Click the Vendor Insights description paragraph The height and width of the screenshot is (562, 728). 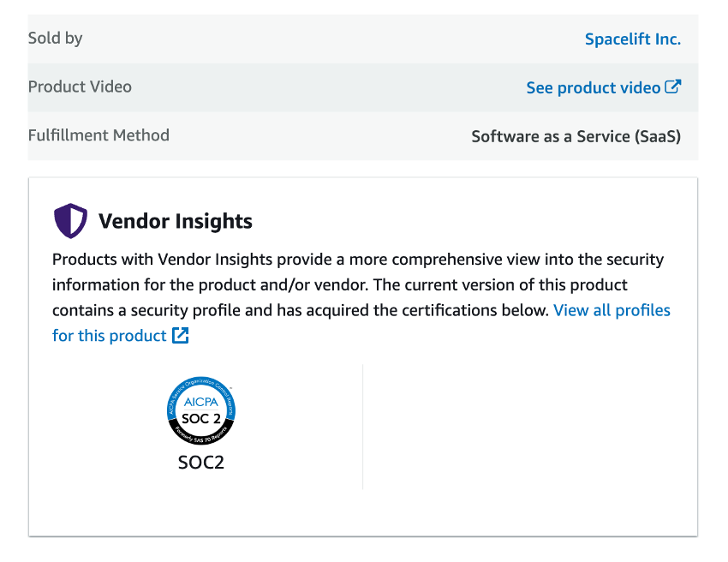pos(361,297)
